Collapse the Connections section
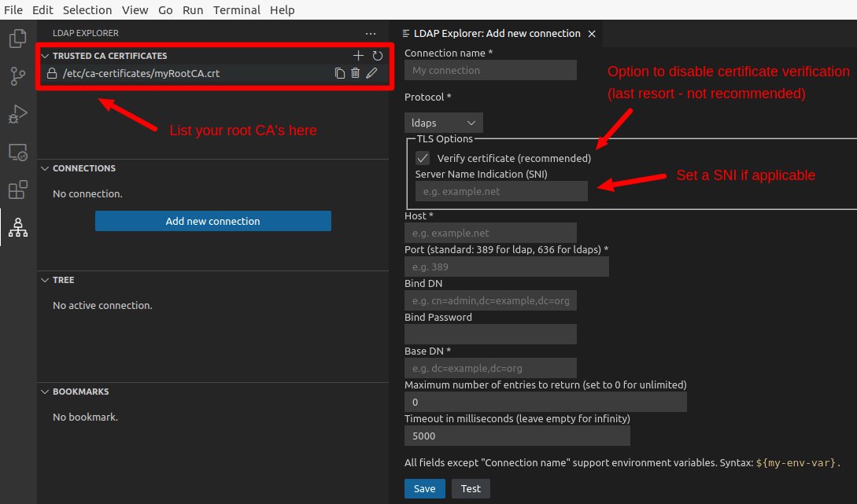This screenshot has width=857, height=504. [x=46, y=168]
